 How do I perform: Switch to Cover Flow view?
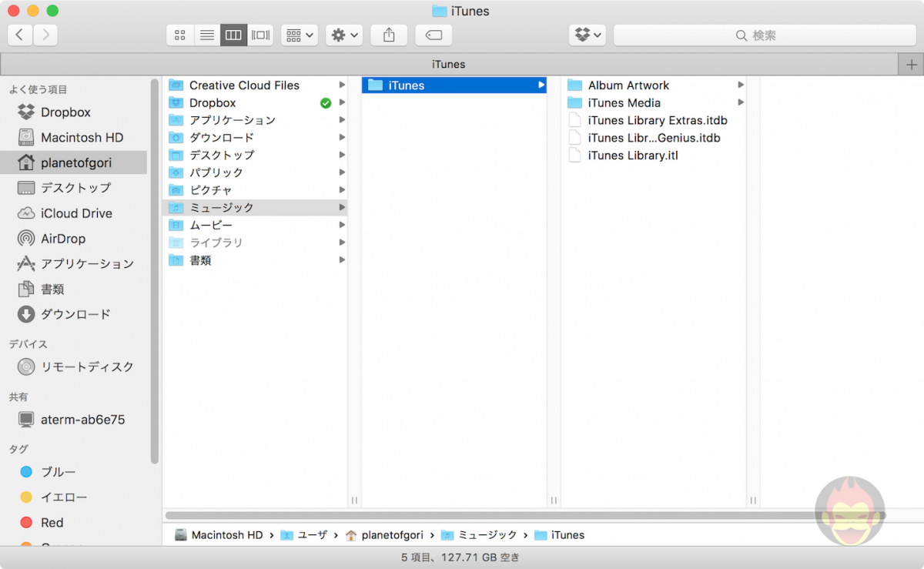click(260, 35)
